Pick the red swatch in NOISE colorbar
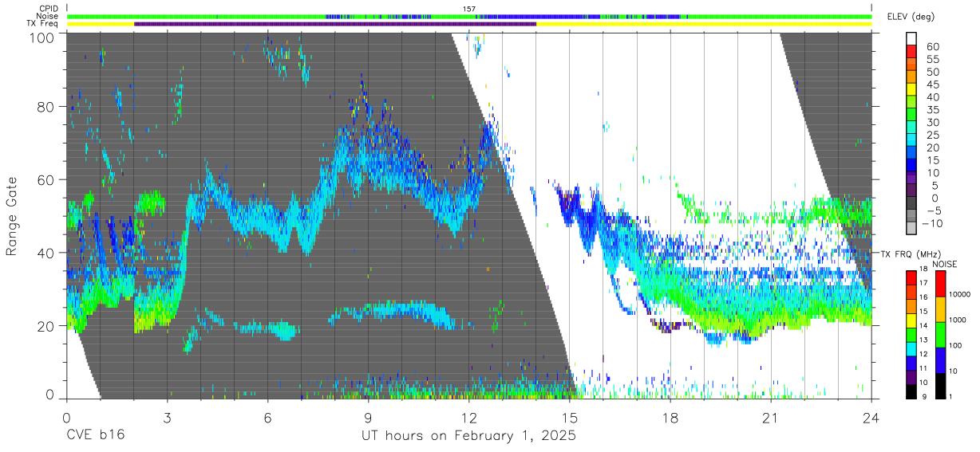Screen dimensions: 980x452 (x=941, y=284)
